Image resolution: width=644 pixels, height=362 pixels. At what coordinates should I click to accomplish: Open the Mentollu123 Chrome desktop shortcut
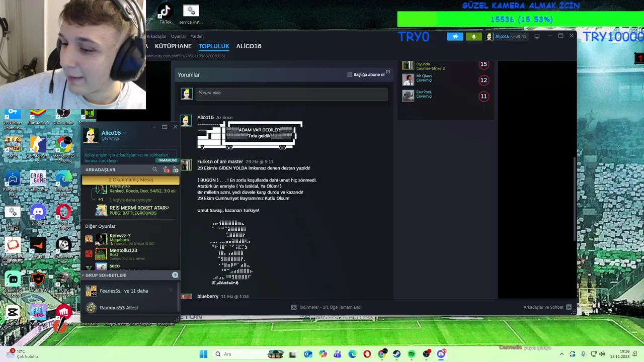tap(63, 148)
